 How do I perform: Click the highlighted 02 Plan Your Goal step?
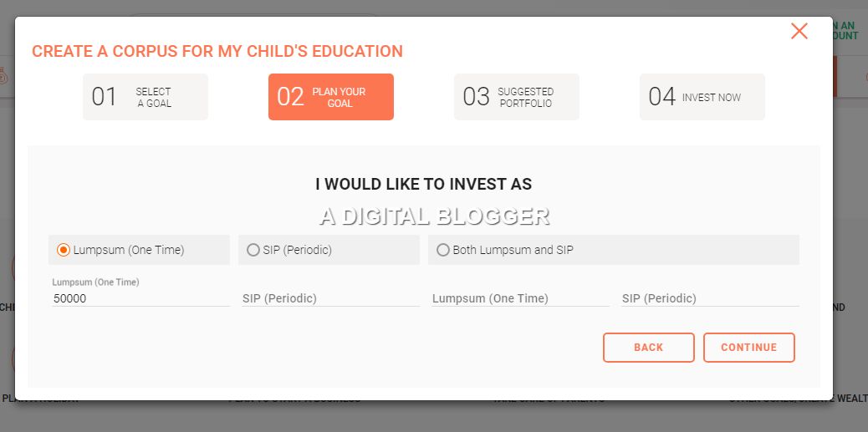click(x=331, y=97)
